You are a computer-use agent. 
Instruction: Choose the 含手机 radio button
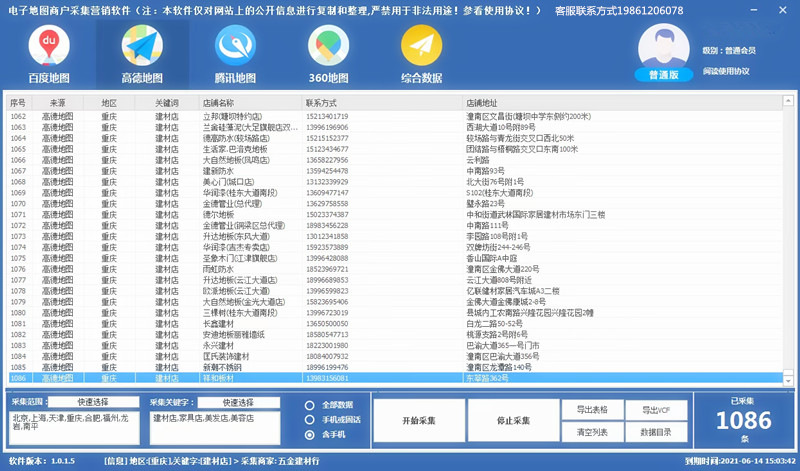[x=311, y=435]
